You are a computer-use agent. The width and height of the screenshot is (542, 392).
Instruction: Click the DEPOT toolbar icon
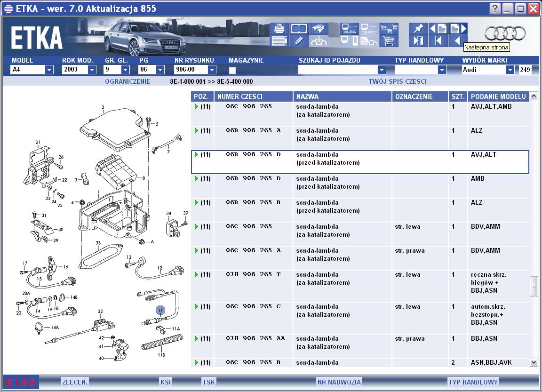coord(369,28)
